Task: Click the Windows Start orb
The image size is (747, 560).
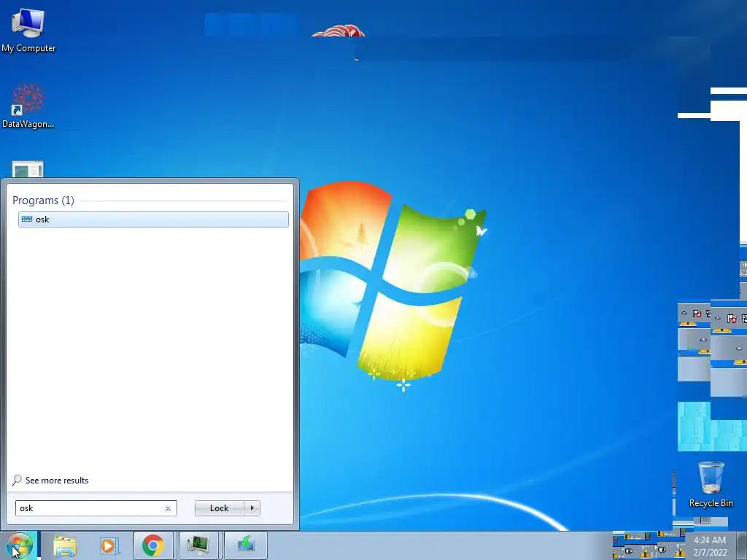Action: [20, 545]
